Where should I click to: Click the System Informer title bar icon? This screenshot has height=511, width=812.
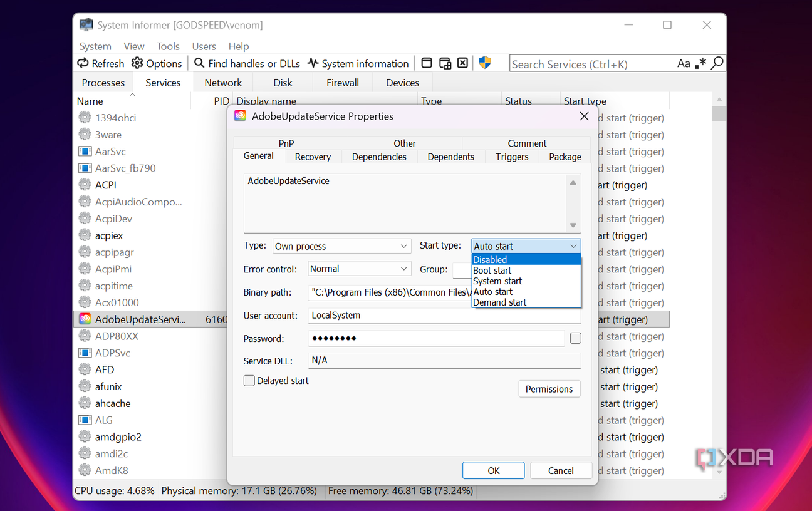pyautogui.click(x=86, y=25)
